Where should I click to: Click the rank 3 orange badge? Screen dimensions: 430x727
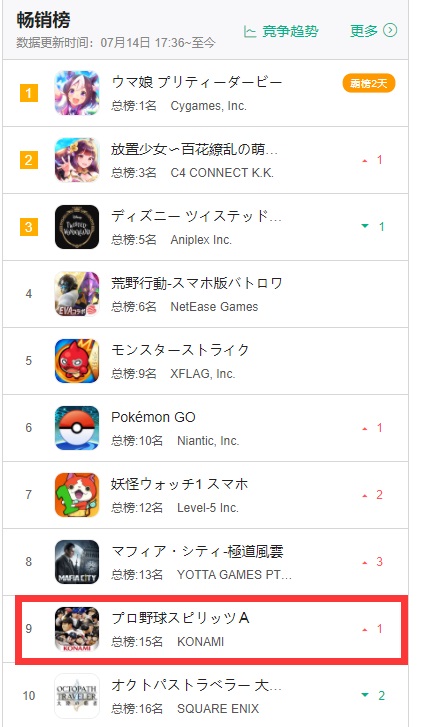29,227
